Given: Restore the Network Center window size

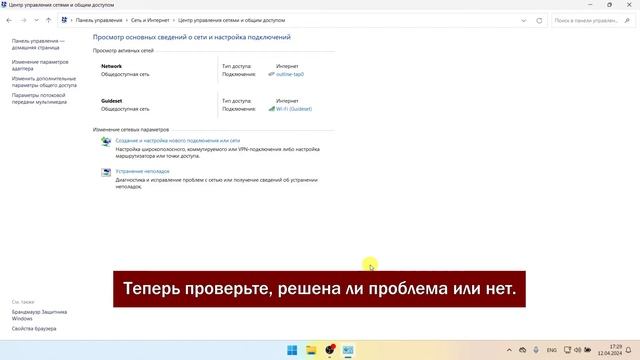Looking at the screenshot, I should pyautogui.click(x=609, y=4).
